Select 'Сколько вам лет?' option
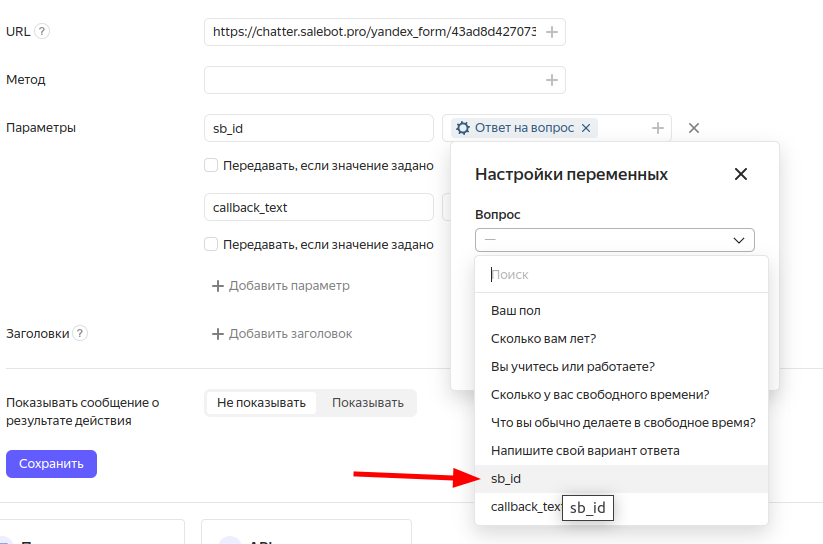This screenshot has height=544, width=823. (x=543, y=339)
